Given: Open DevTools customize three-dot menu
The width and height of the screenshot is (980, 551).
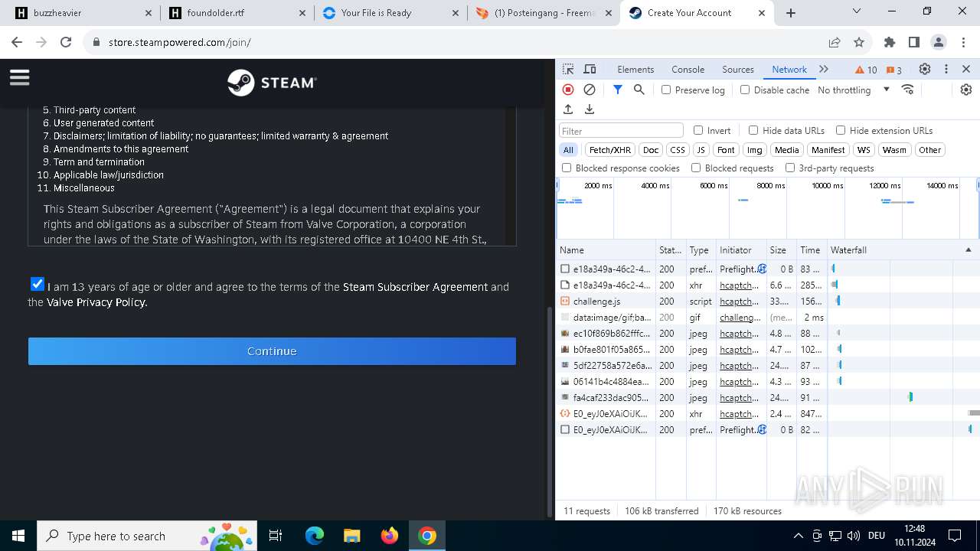Looking at the screenshot, I should [946, 69].
